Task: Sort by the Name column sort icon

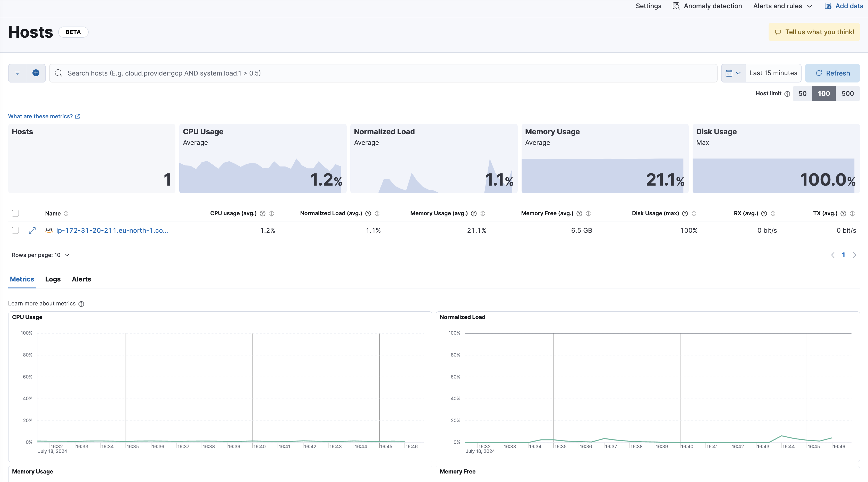Action: [x=66, y=213]
